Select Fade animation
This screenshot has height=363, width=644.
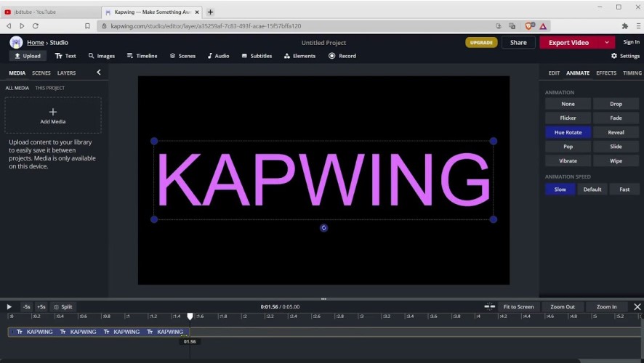(616, 118)
